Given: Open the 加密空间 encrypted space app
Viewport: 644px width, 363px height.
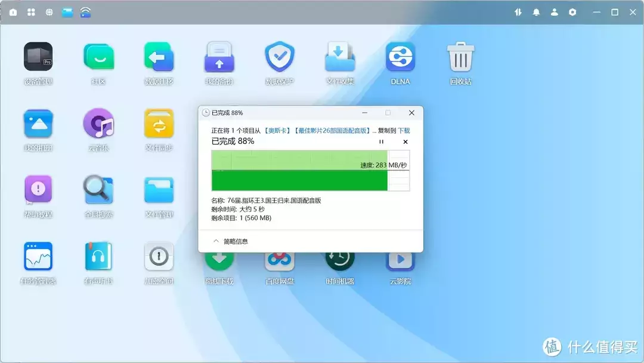Looking at the screenshot, I should [159, 256].
